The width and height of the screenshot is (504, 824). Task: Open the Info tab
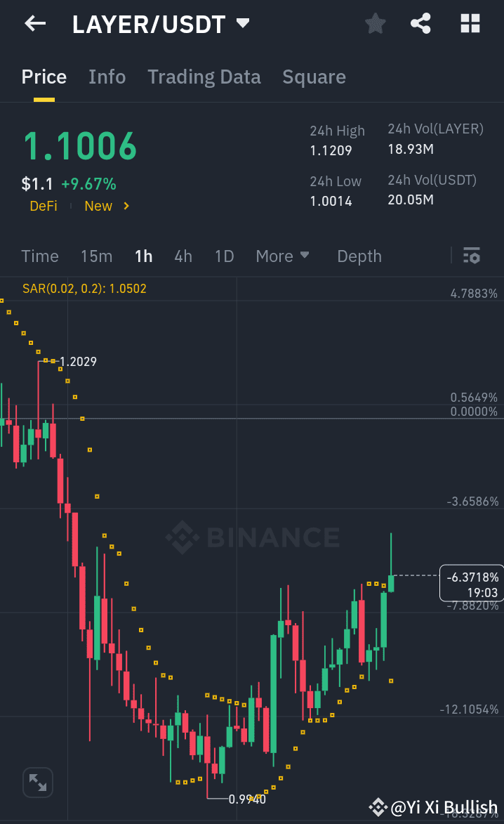(x=107, y=77)
